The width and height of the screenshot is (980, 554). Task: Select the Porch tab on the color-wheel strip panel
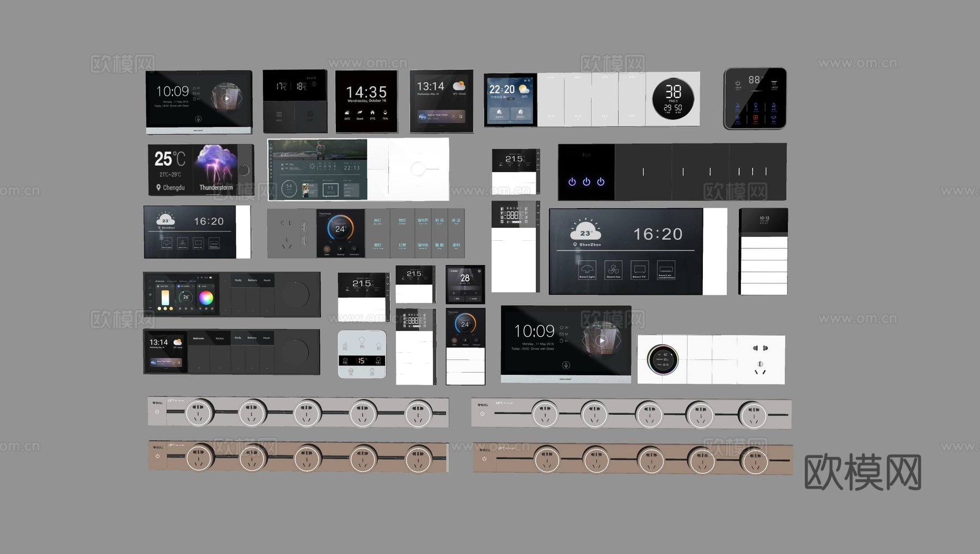click(x=267, y=281)
